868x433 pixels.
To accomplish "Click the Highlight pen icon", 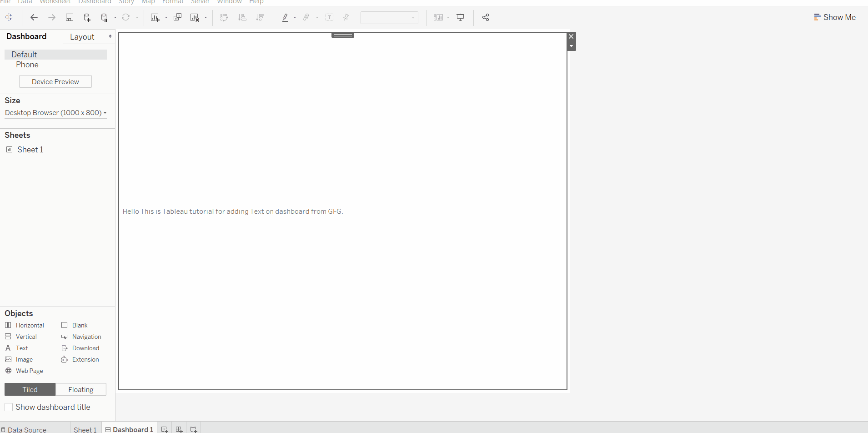I will tap(285, 17).
